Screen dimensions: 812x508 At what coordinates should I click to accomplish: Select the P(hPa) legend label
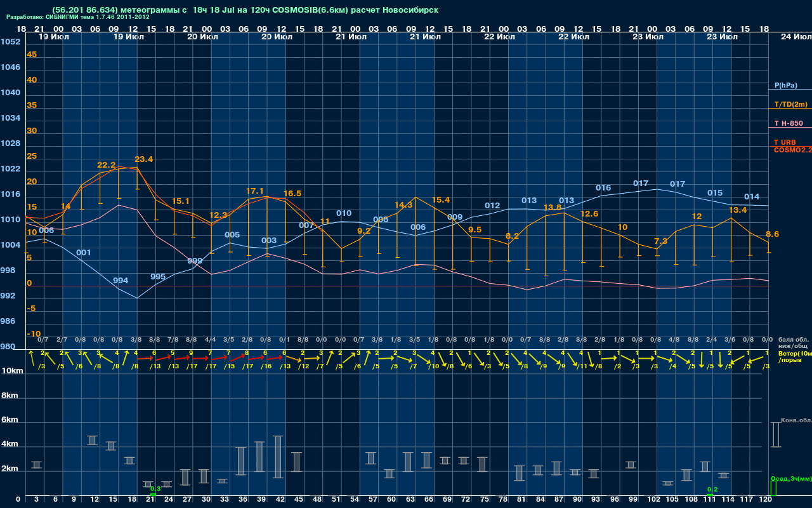point(785,85)
